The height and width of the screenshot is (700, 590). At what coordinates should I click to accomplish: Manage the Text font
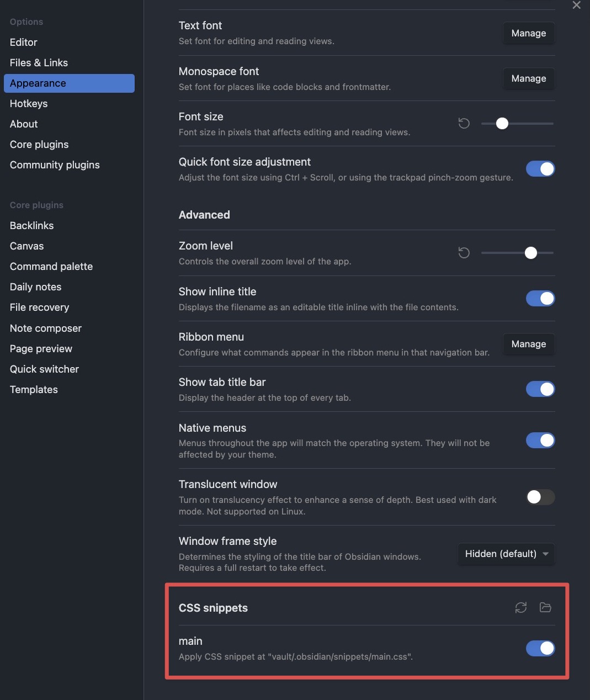click(529, 33)
